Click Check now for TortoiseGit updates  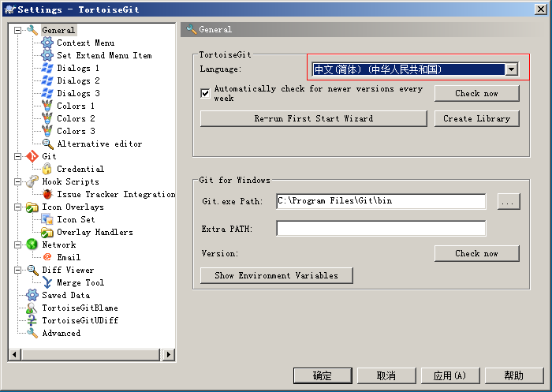(476, 93)
